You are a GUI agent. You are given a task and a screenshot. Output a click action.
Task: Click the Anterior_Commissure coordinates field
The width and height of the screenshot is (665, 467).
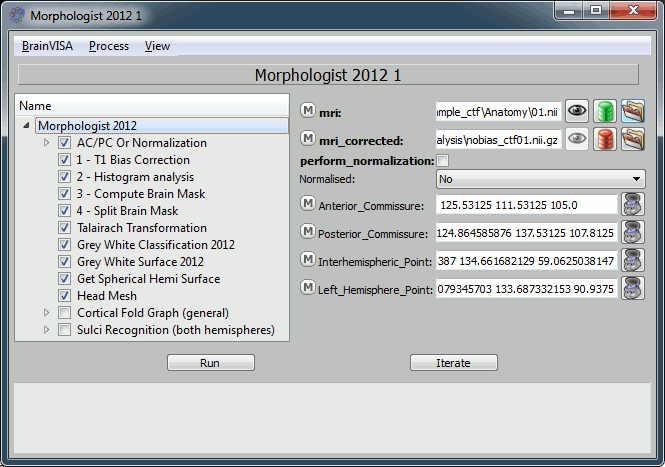tap(526, 205)
